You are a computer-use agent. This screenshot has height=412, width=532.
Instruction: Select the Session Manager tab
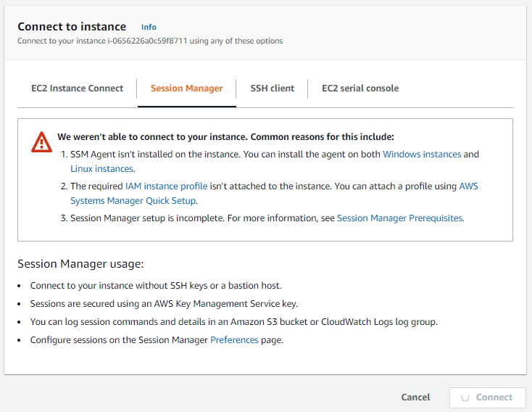(x=186, y=88)
